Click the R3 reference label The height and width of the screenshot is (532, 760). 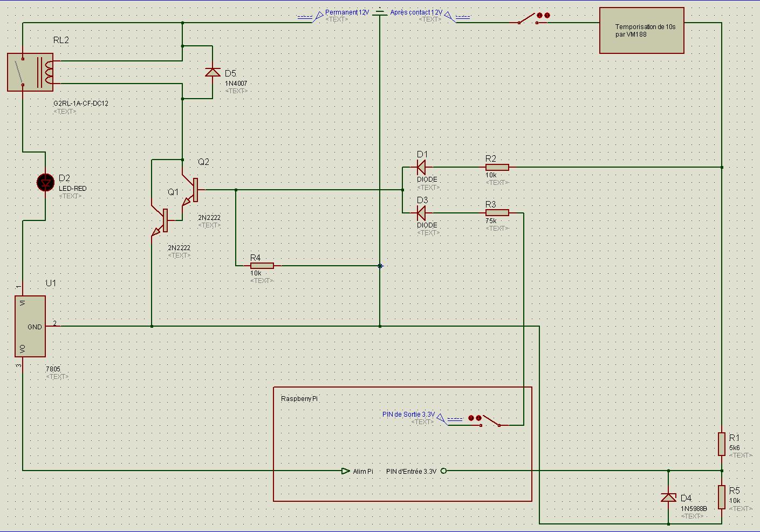click(x=490, y=204)
